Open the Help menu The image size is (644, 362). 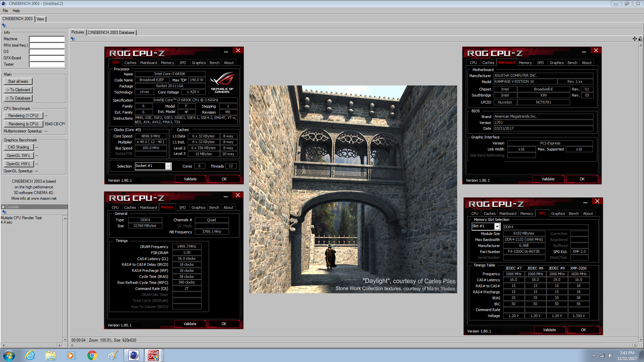[16, 11]
